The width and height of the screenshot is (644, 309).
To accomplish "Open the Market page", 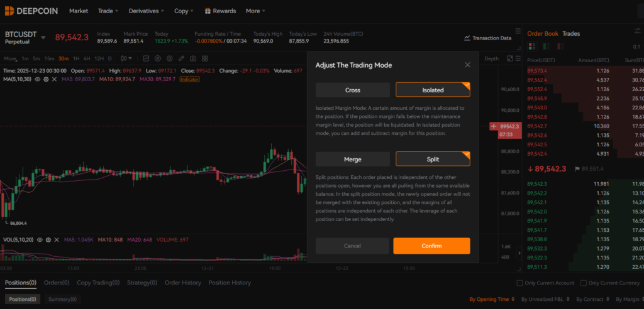I will [79, 11].
